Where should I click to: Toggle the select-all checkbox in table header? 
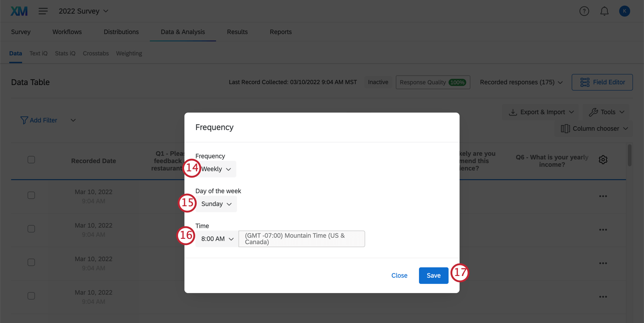[31, 160]
